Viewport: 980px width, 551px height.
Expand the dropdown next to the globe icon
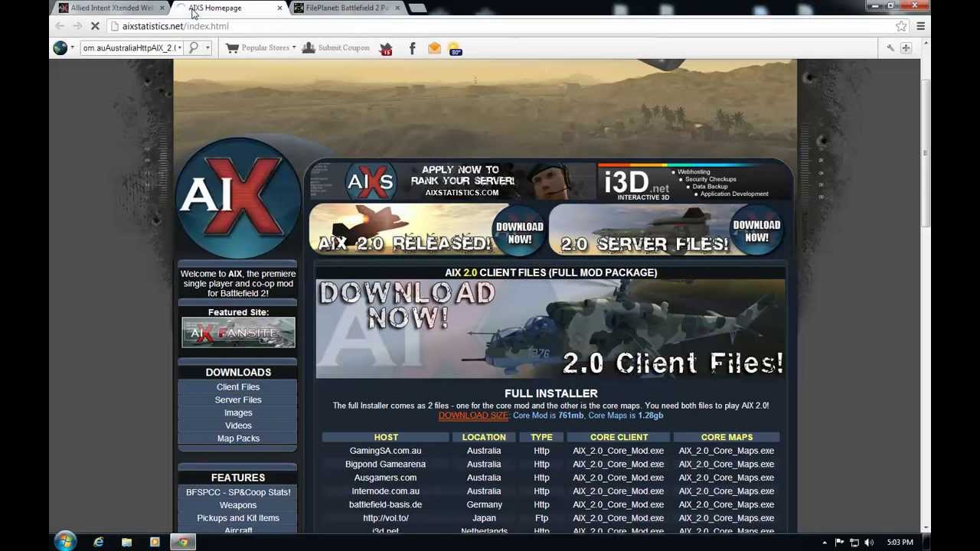tap(72, 47)
